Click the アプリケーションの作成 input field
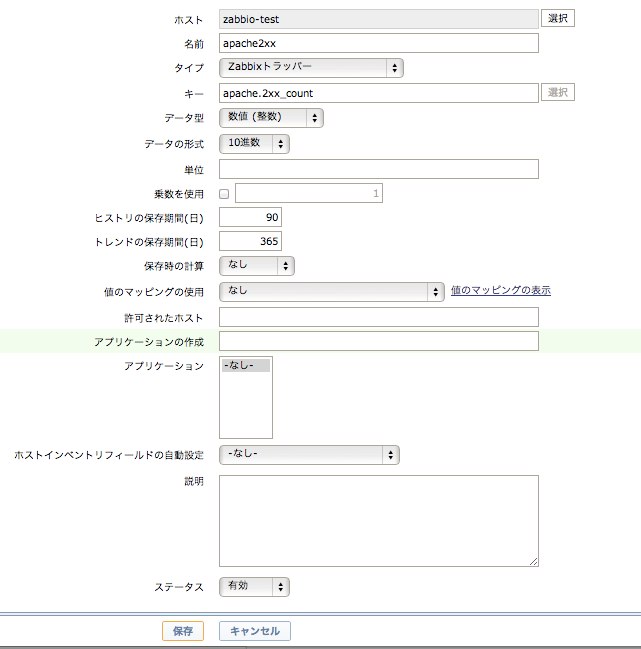This screenshot has height=649, width=641. tap(379, 341)
